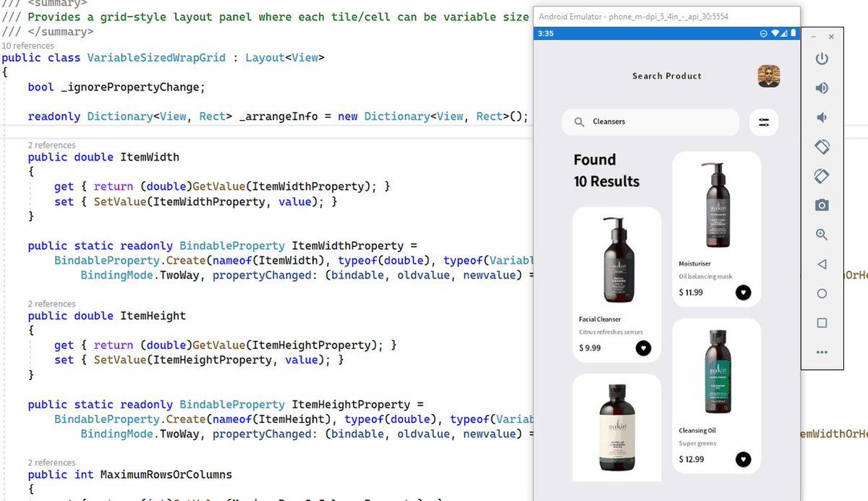Click the emulator zoom magnifier icon
This screenshot has width=868, height=501.
[822, 235]
